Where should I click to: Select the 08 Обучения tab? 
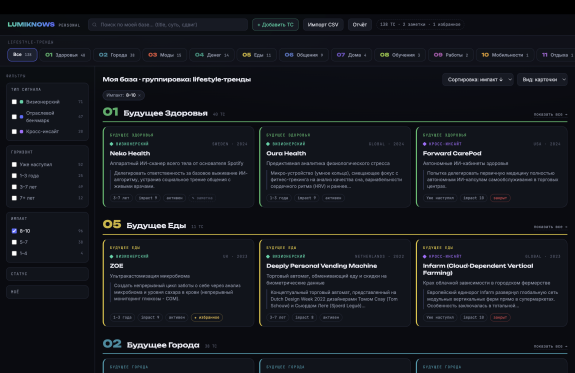click(400, 55)
